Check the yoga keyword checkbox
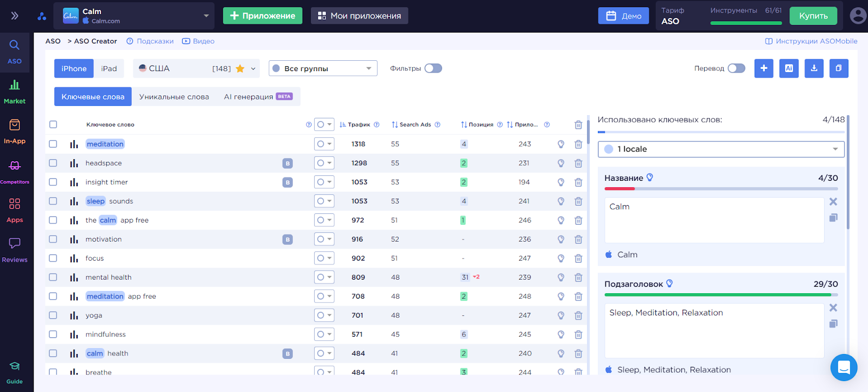Viewport: 868px width, 392px height. pos(53,315)
